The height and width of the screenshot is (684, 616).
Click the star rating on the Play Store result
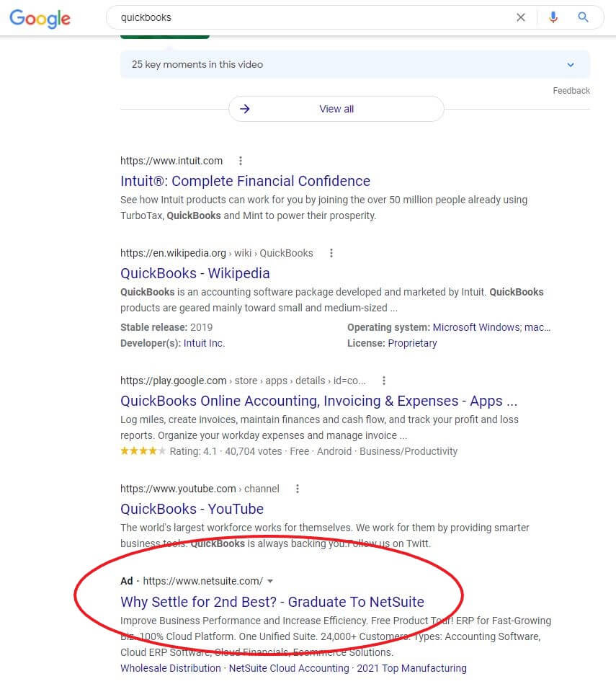(143, 451)
